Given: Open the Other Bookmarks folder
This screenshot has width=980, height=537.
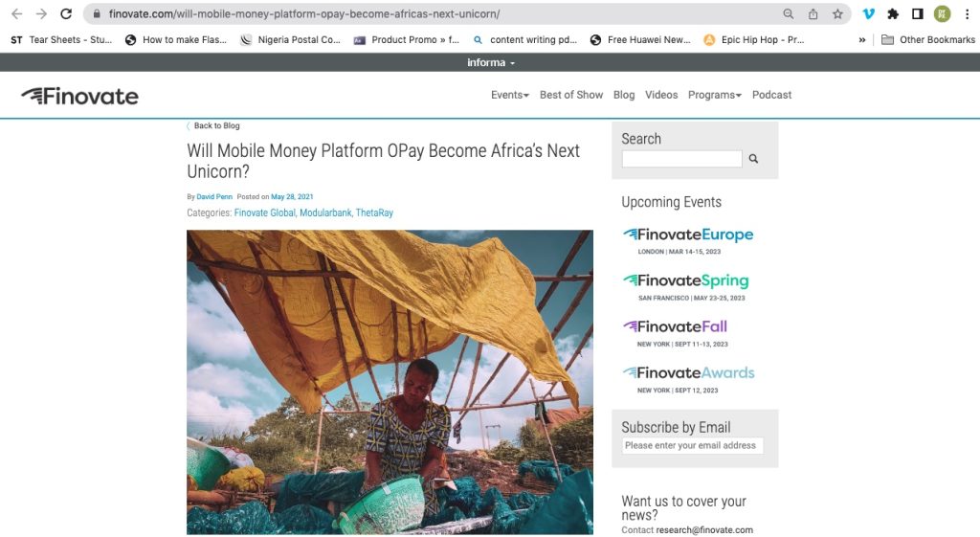Looking at the screenshot, I should click(x=928, y=40).
